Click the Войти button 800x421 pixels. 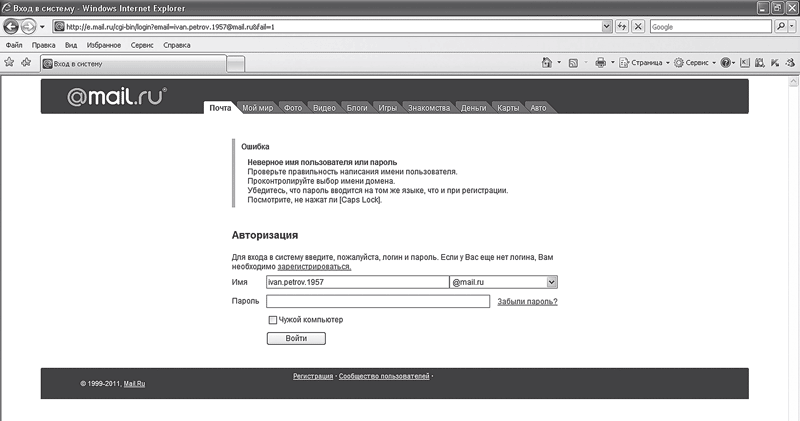[x=296, y=338]
